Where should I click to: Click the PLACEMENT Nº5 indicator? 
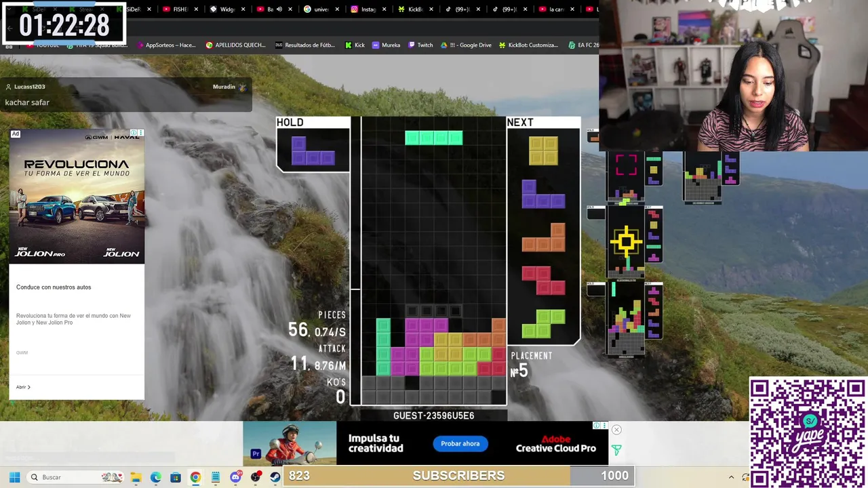[531, 365]
